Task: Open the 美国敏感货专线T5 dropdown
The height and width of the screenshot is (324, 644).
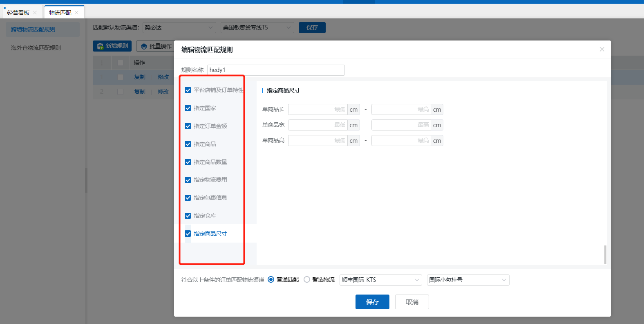Action: click(257, 27)
